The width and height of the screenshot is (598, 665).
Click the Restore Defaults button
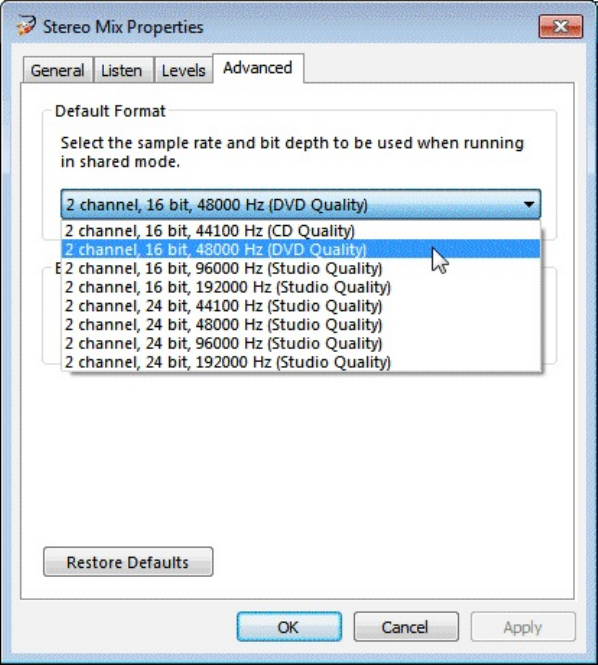pos(128,562)
